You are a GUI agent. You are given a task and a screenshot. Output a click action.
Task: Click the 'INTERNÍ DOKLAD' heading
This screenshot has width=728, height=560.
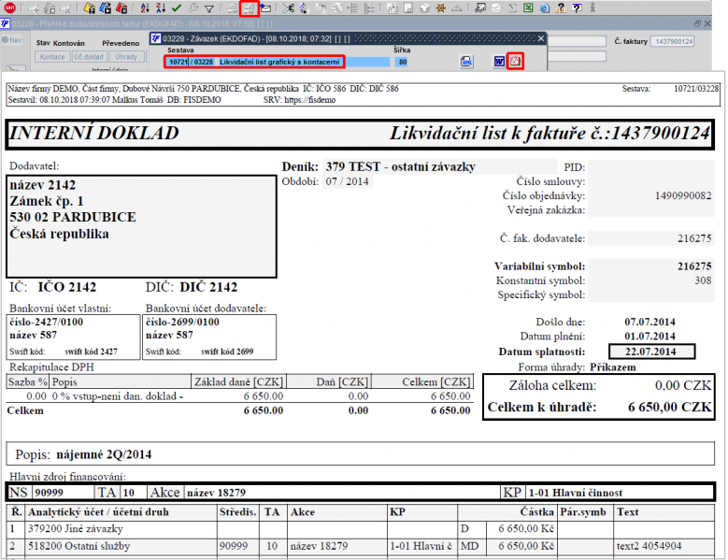93,134
